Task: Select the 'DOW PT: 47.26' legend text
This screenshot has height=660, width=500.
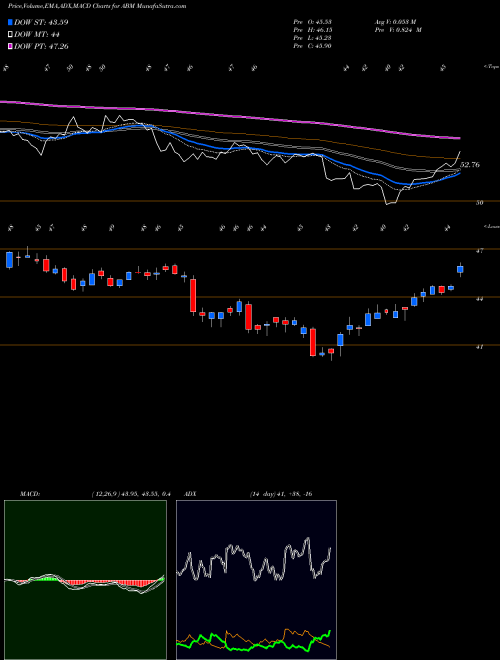Action: click(41, 46)
